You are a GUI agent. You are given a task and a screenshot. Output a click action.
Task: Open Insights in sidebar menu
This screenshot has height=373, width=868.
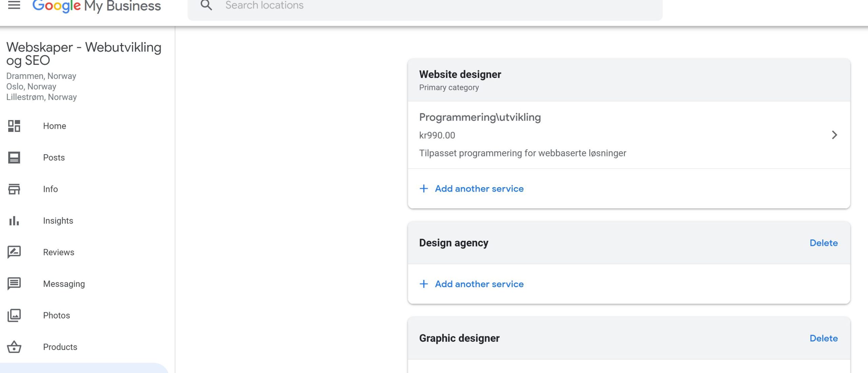58,221
